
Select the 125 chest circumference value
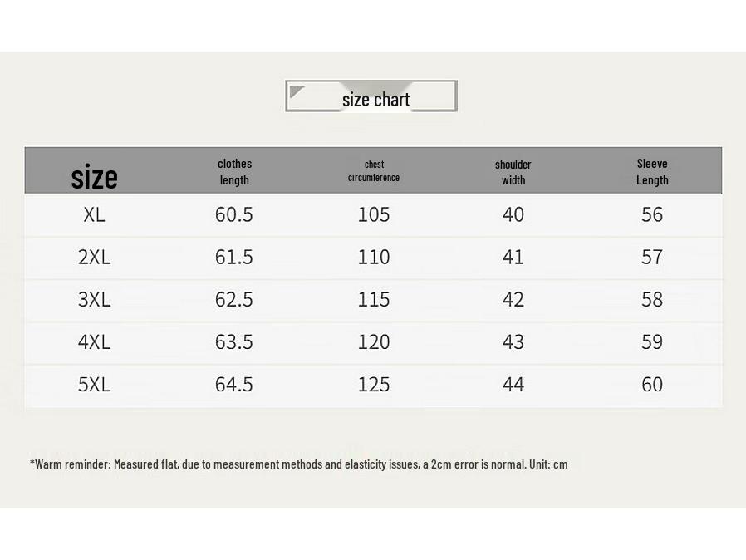click(374, 385)
